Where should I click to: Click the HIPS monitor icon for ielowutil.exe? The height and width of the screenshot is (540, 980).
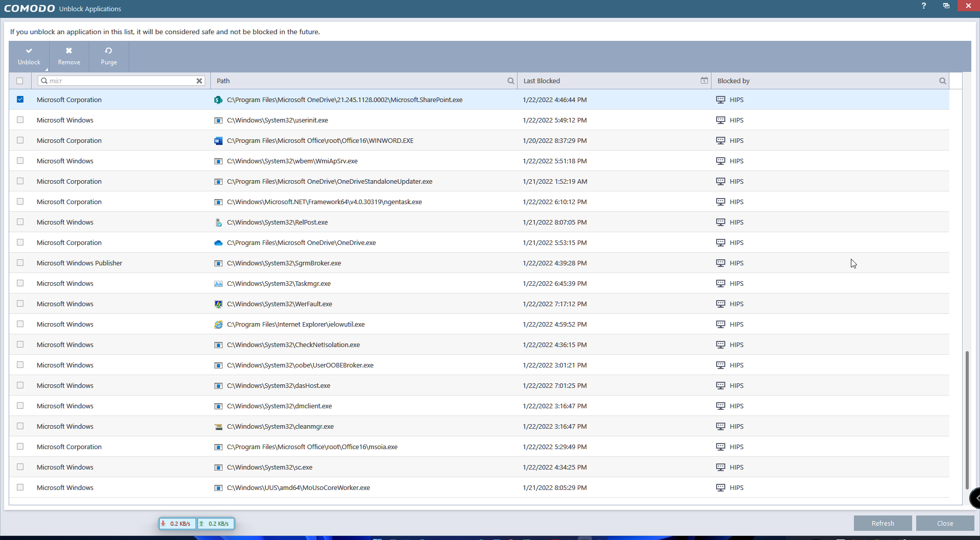tap(721, 325)
